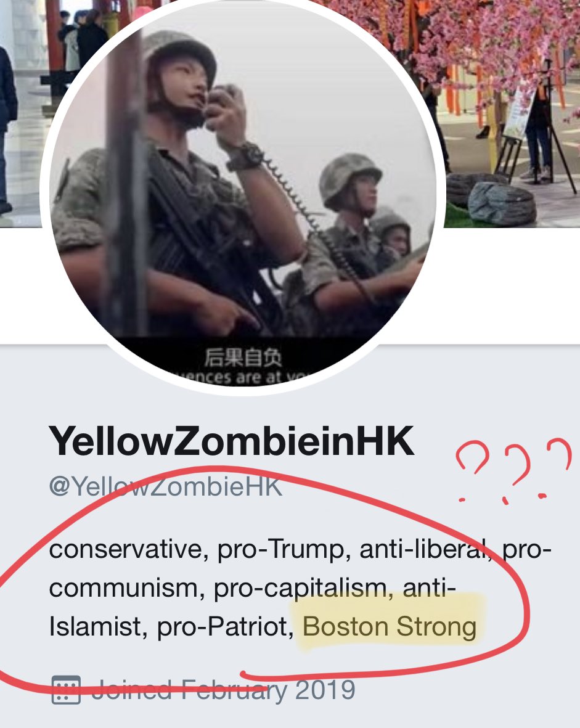Click the calendar icon beside Joined date

66,690
